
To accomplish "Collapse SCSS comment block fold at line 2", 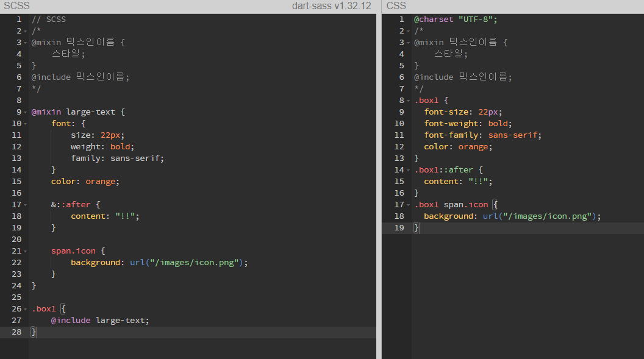I will point(26,31).
